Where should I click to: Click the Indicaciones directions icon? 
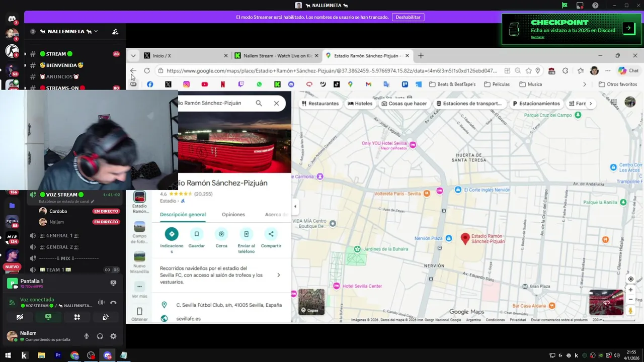(172, 234)
